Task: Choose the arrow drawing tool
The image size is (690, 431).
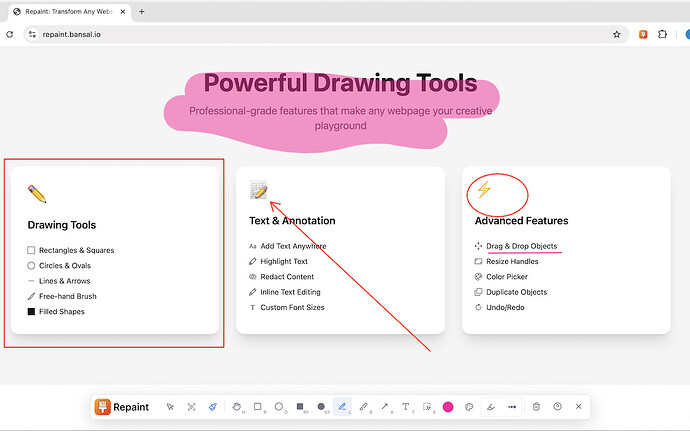Action: pyautogui.click(x=385, y=407)
